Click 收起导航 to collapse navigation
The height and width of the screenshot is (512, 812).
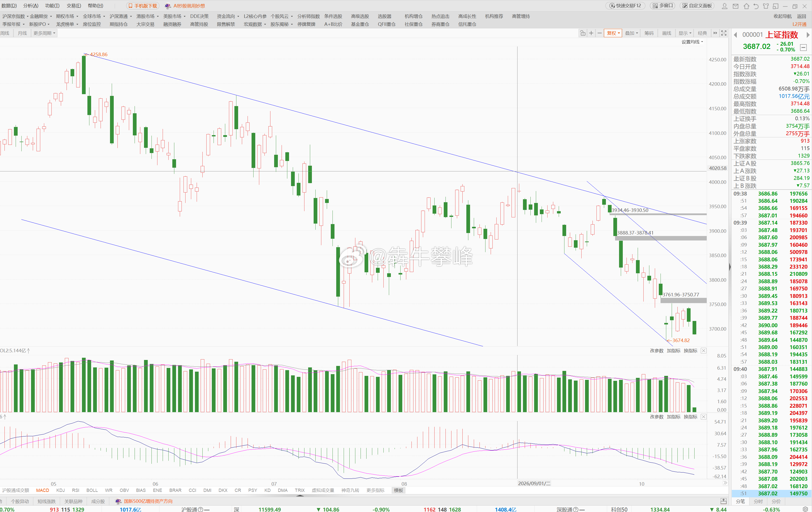coord(782,16)
